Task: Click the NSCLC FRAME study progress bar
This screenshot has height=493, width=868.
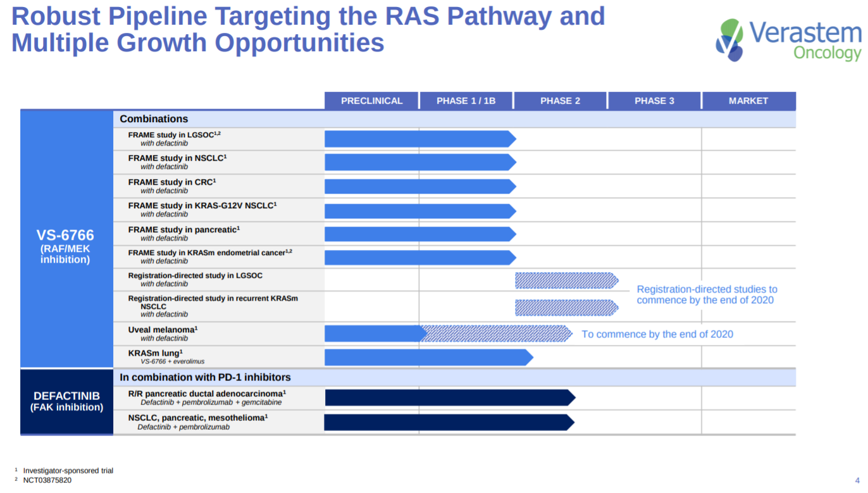Action: point(420,163)
